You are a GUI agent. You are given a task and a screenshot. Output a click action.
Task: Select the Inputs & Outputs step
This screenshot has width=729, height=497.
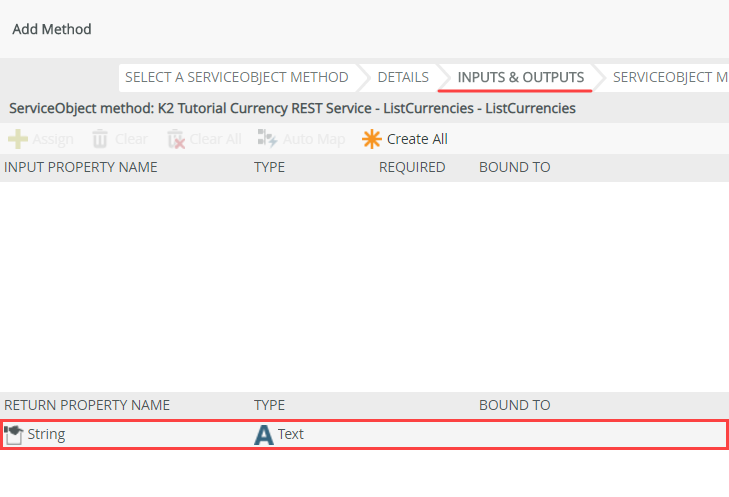[x=520, y=77]
